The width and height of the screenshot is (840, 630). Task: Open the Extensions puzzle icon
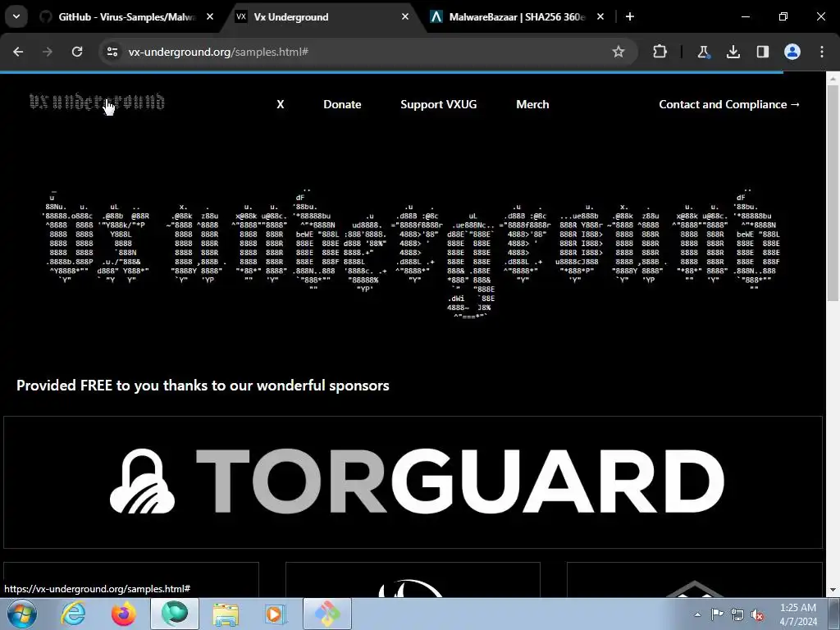pyautogui.click(x=660, y=52)
